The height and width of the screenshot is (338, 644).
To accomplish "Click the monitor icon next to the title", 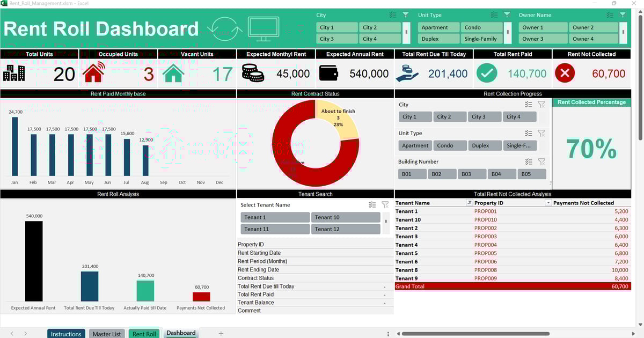I will pyautogui.click(x=263, y=27).
